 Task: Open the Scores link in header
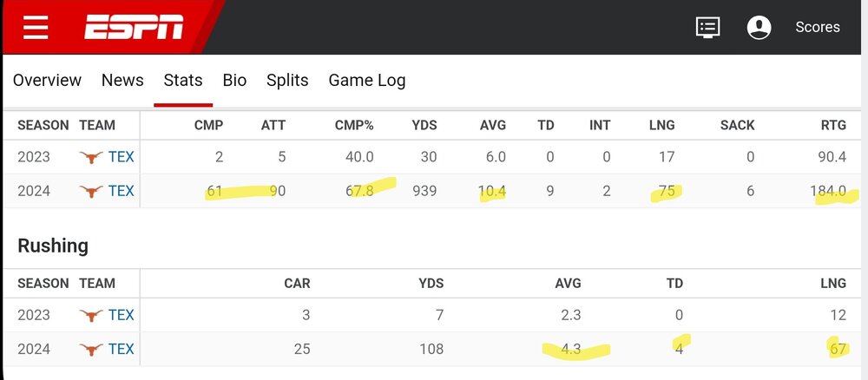click(x=818, y=27)
